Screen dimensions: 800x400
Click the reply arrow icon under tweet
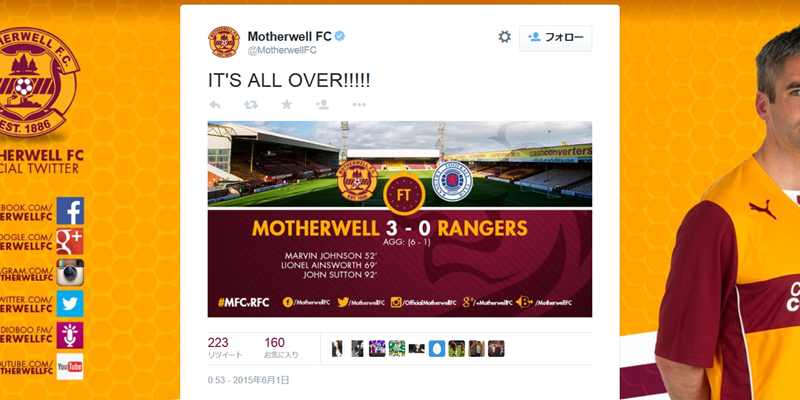(215, 105)
